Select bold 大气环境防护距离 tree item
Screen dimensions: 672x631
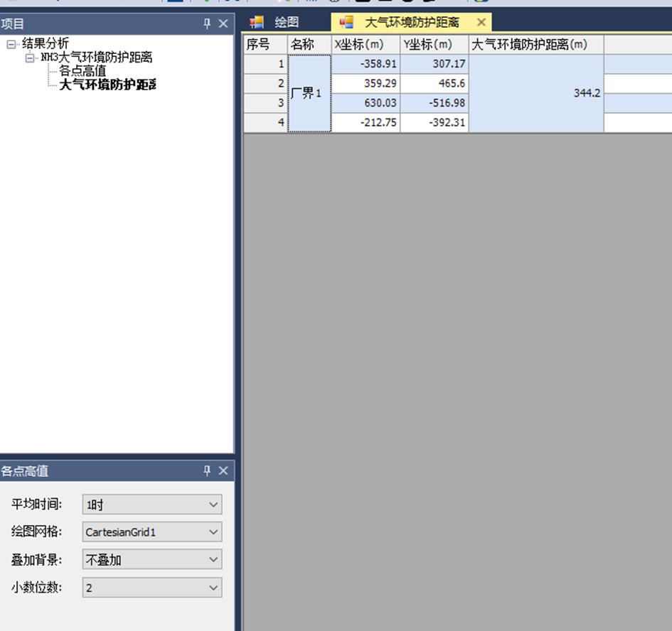coord(107,85)
